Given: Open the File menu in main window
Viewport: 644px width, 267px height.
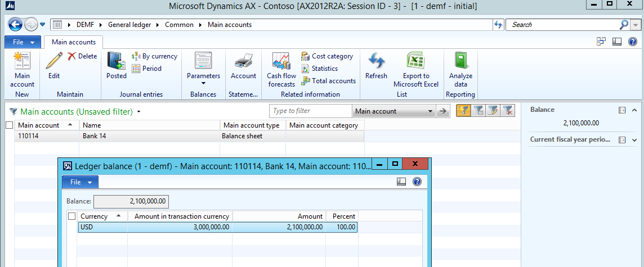Looking at the screenshot, I should point(23,42).
